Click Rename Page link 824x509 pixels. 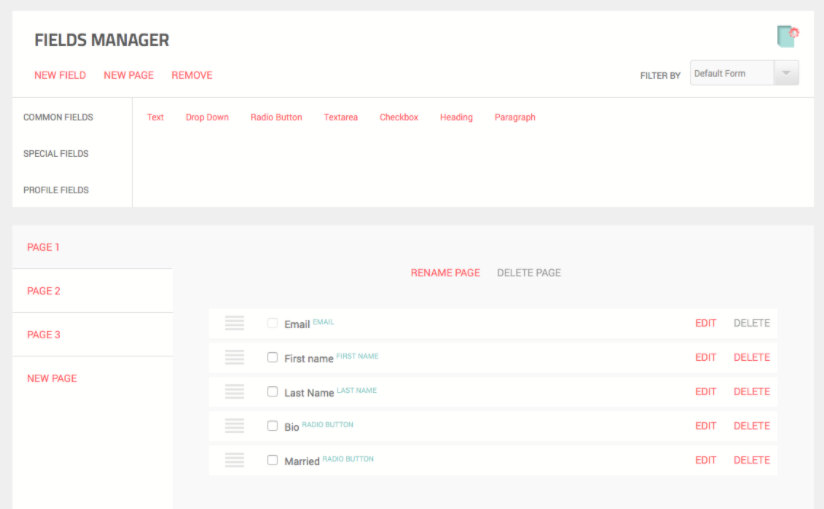(445, 273)
